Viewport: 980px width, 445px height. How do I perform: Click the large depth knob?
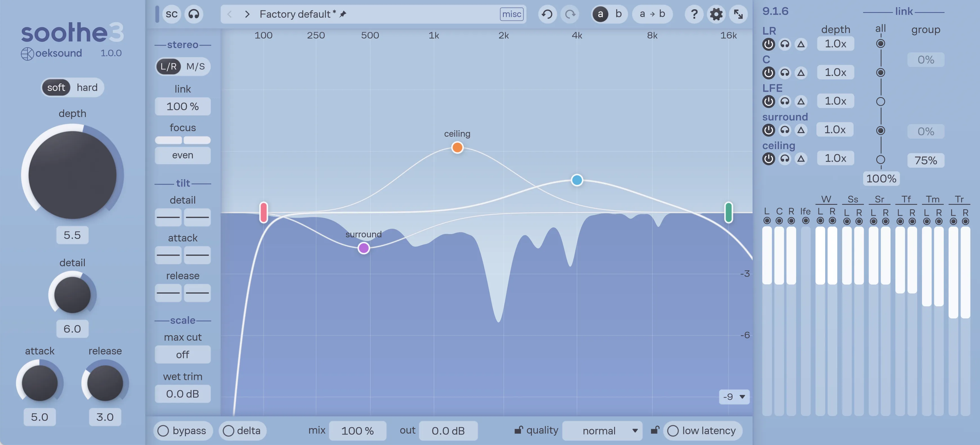tap(72, 175)
